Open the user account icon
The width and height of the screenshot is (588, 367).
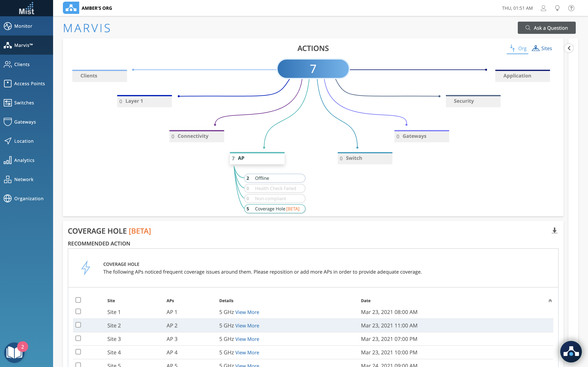[x=543, y=8]
